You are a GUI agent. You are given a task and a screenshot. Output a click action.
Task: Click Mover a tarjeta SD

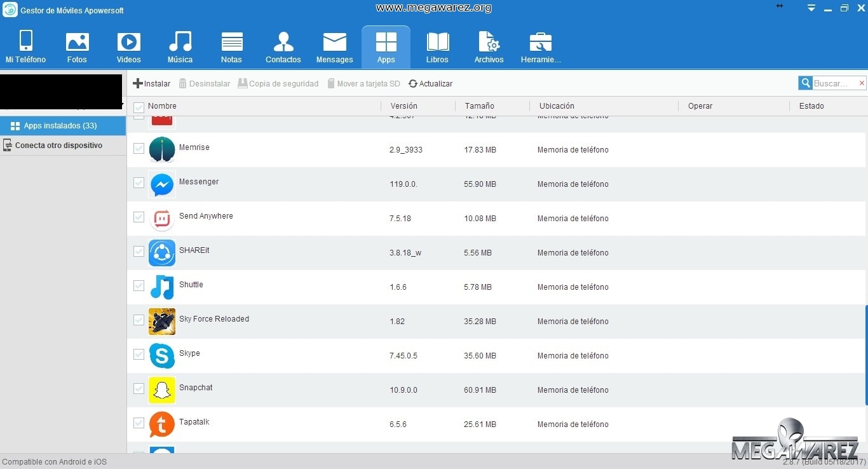tap(364, 84)
